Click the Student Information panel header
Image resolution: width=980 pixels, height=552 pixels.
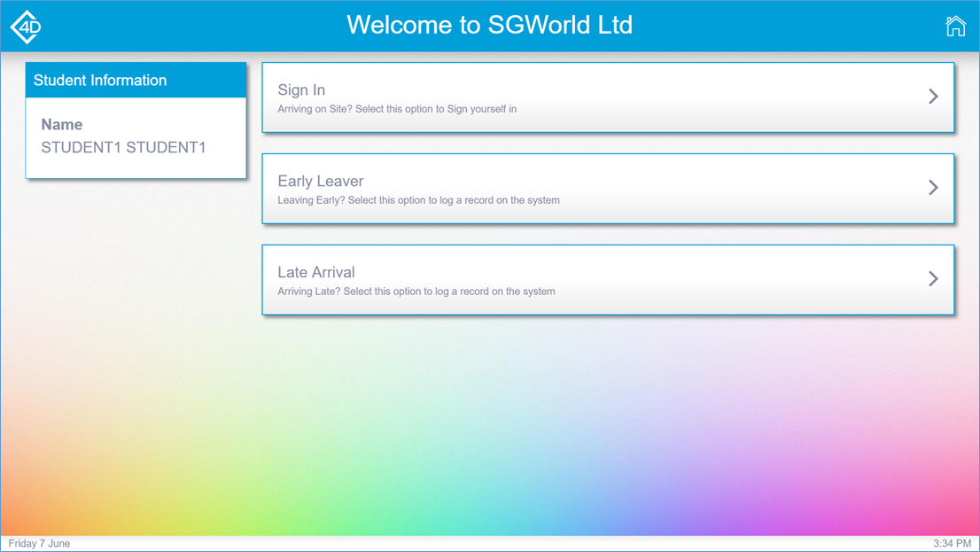(136, 80)
